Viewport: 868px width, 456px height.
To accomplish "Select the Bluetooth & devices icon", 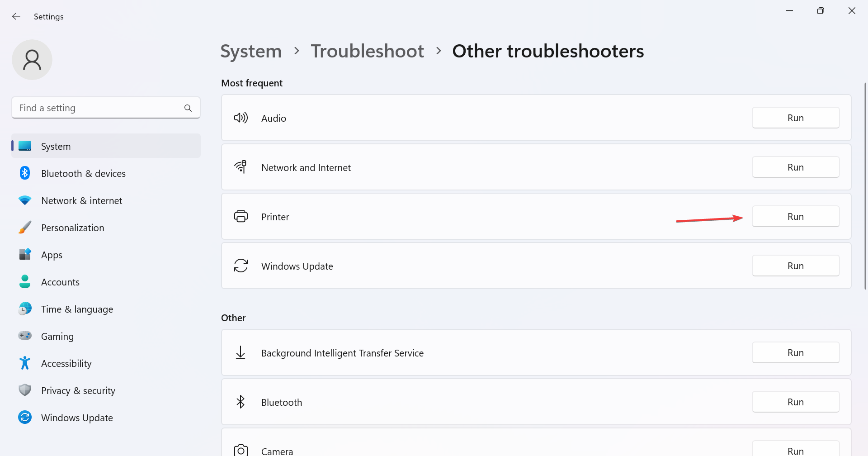I will 25,173.
